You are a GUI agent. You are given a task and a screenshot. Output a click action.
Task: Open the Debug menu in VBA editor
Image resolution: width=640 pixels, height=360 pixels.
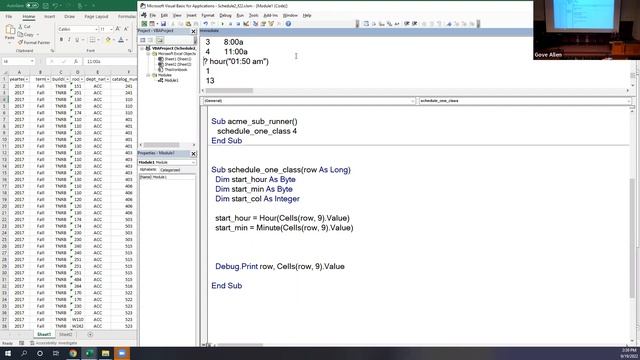[x=225, y=15]
